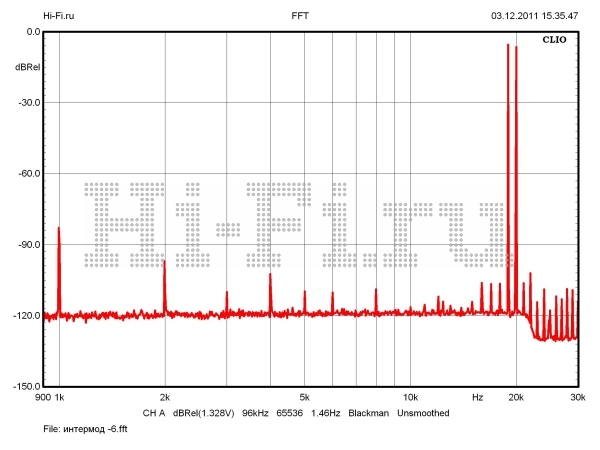Click the spectral peak at 2 kHz
This screenshot has width=600, height=450.
tap(165, 262)
